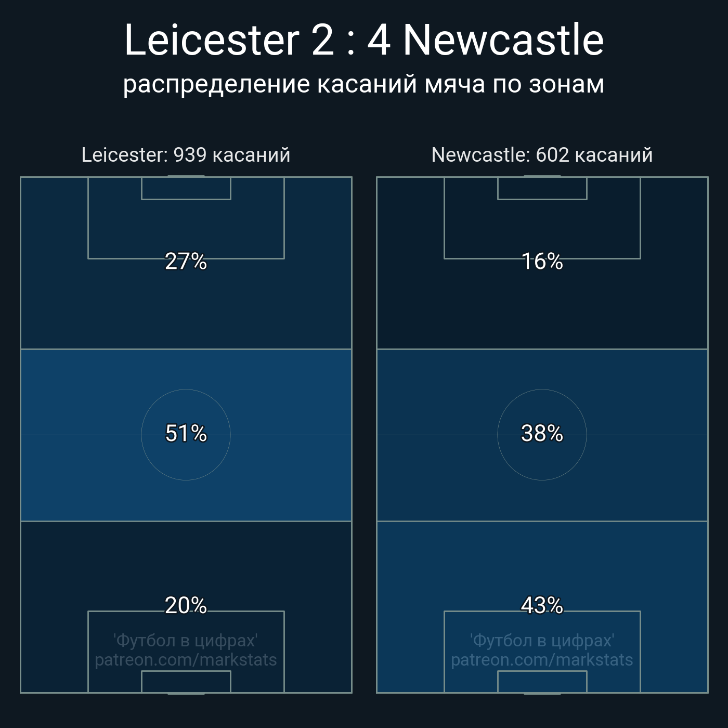Click 'Футбол в цифрах' watermark on Newcastle pitch
The height and width of the screenshot is (728, 728).
[x=542, y=640]
